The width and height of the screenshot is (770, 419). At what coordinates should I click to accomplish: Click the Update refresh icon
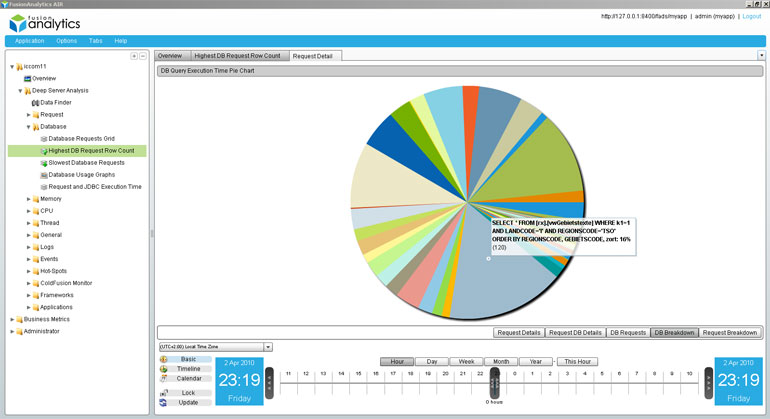pyautogui.click(x=164, y=402)
